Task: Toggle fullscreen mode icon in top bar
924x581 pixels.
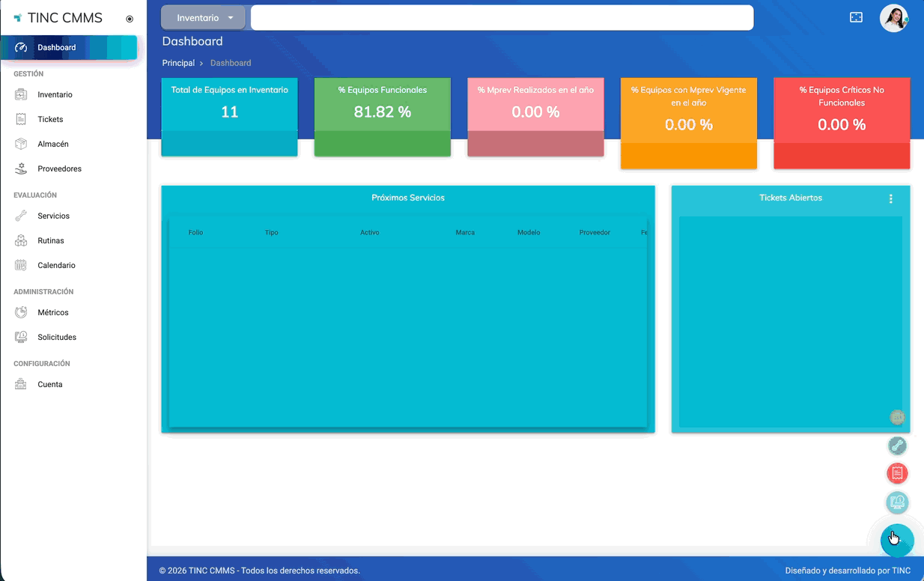Action: pyautogui.click(x=856, y=17)
